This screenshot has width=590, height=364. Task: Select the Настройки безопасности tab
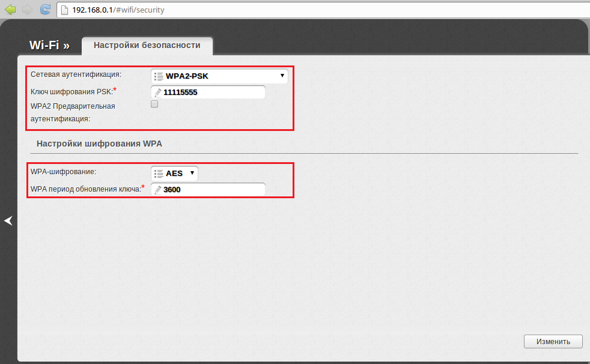coord(147,45)
